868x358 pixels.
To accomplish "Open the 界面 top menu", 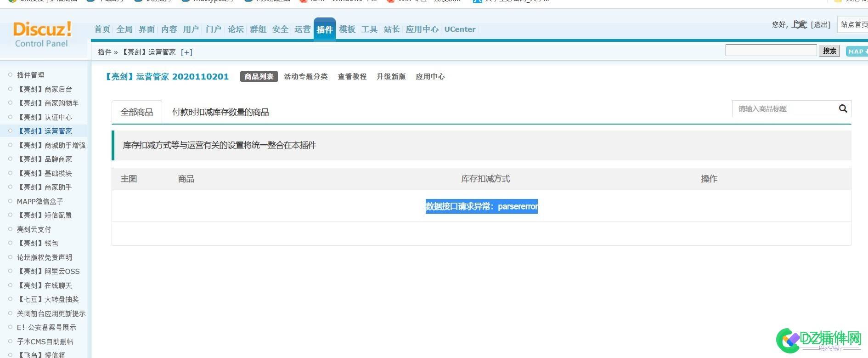I will click(147, 29).
